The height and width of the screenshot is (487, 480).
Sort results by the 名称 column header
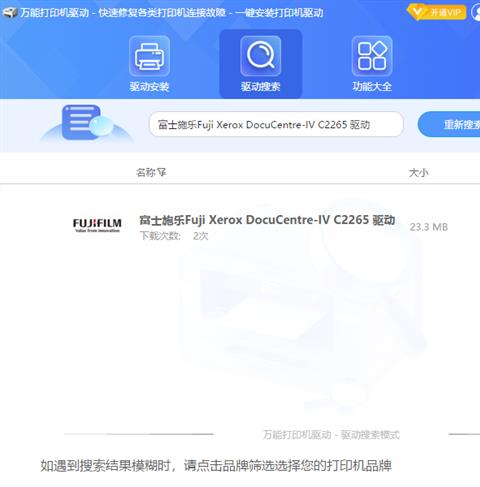(146, 172)
